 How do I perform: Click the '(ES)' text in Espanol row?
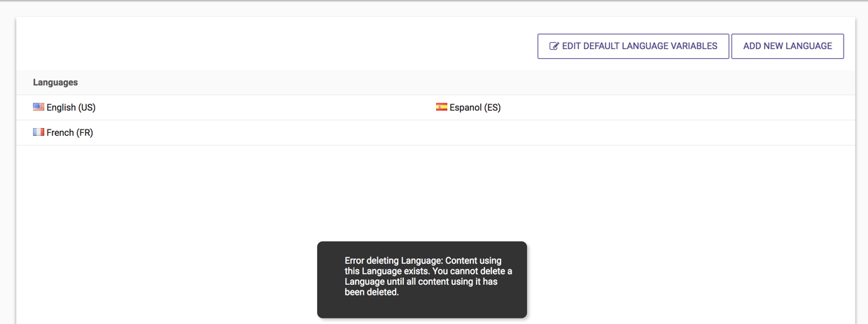click(492, 108)
